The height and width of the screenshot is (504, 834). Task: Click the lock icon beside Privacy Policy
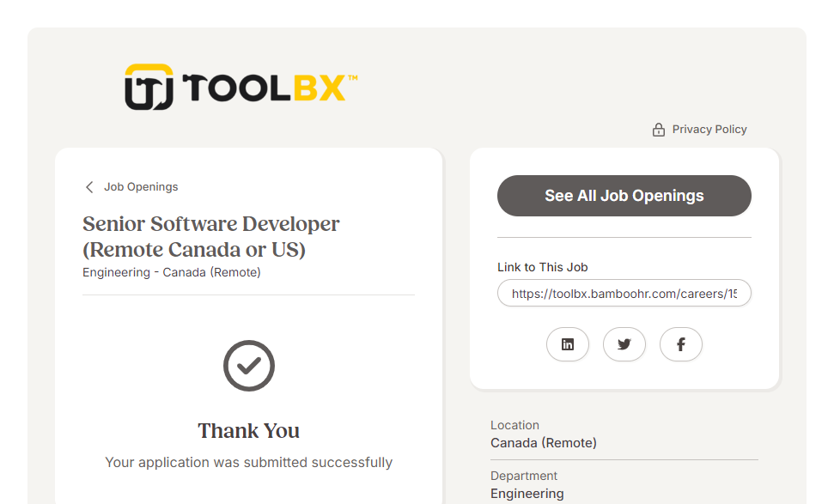point(659,130)
